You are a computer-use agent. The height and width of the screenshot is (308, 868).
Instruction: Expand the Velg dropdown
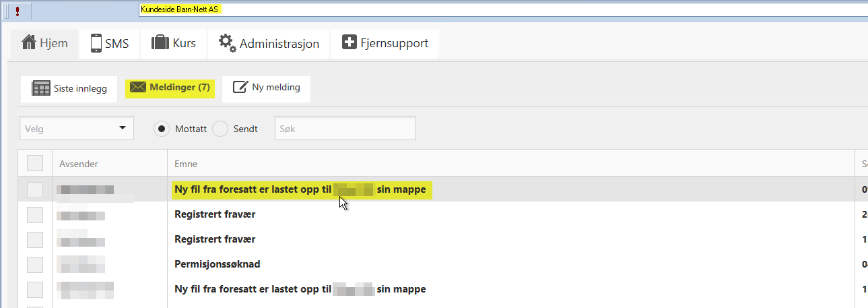(x=76, y=128)
